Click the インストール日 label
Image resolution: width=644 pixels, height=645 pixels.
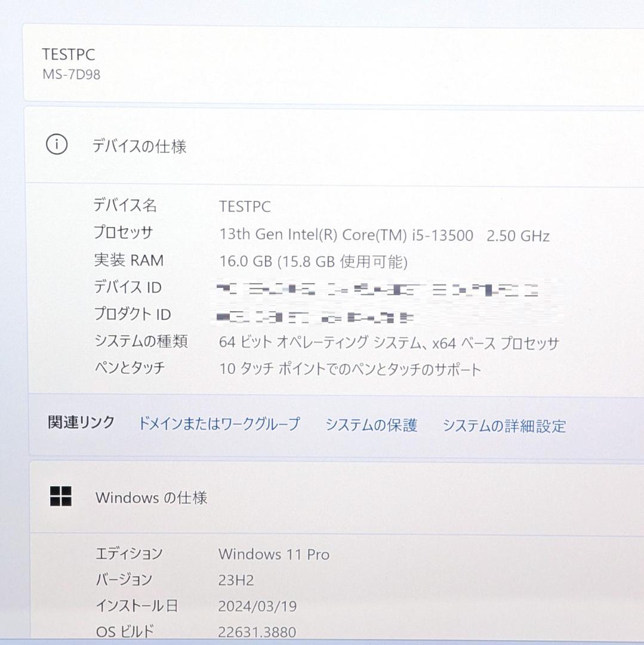coord(137,606)
